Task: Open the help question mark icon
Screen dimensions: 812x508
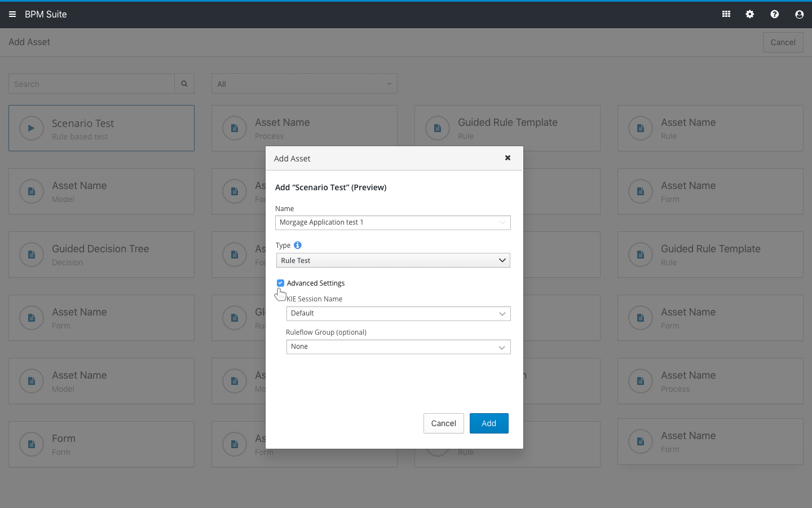Action: click(x=775, y=14)
